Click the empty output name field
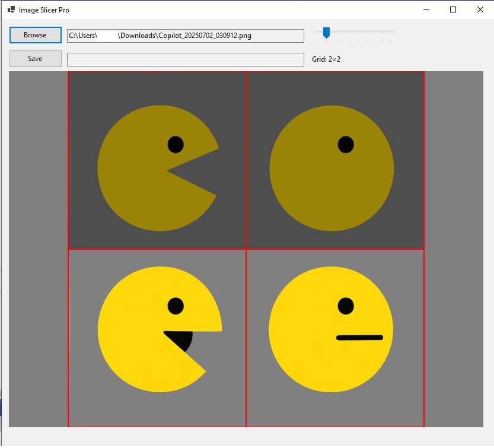The image size is (494, 448). click(x=186, y=59)
